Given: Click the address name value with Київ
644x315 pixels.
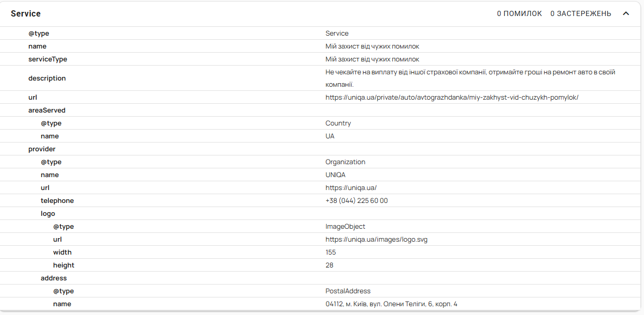Looking at the screenshot, I should tap(391, 304).
